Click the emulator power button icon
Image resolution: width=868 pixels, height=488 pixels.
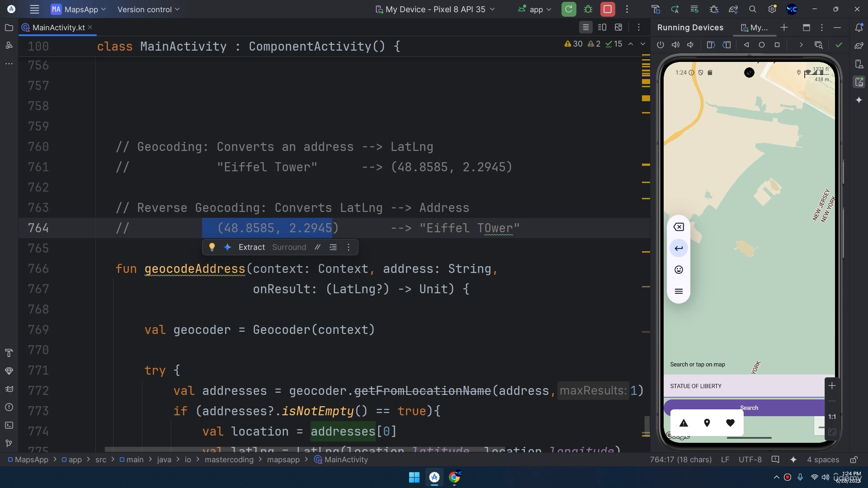pos(660,45)
